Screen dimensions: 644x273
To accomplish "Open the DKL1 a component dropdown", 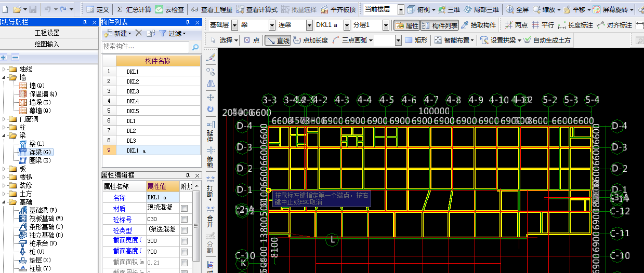I will (346, 25).
